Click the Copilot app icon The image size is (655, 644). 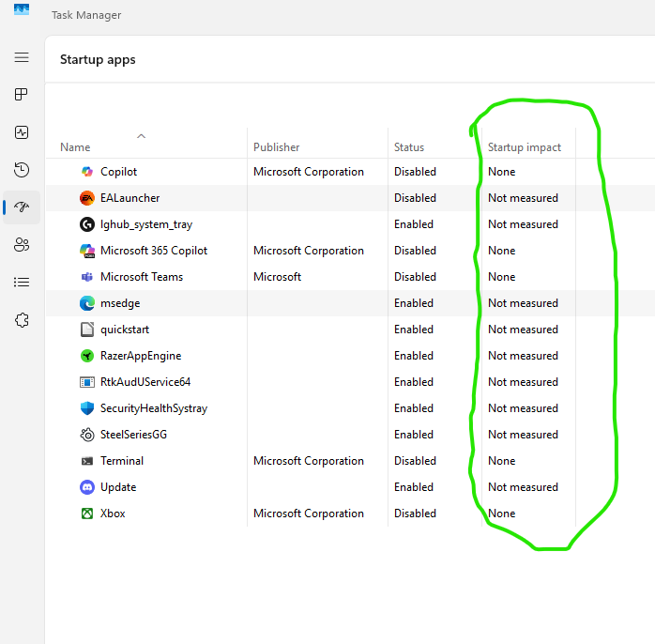(87, 172)
